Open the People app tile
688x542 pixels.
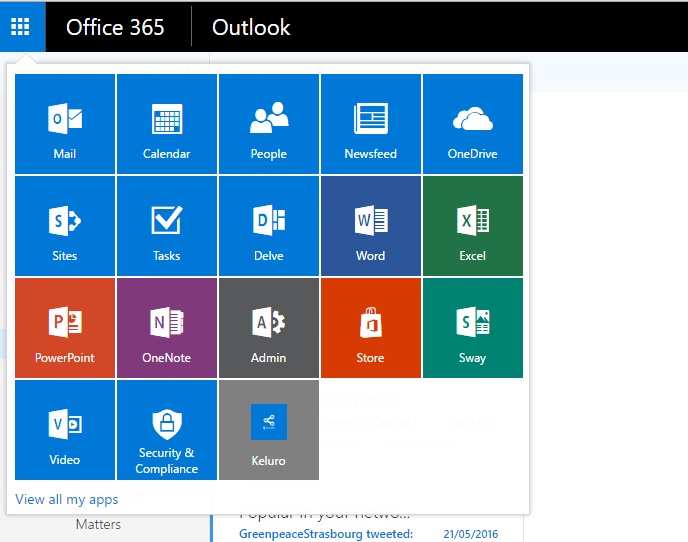tap(269, 124)
